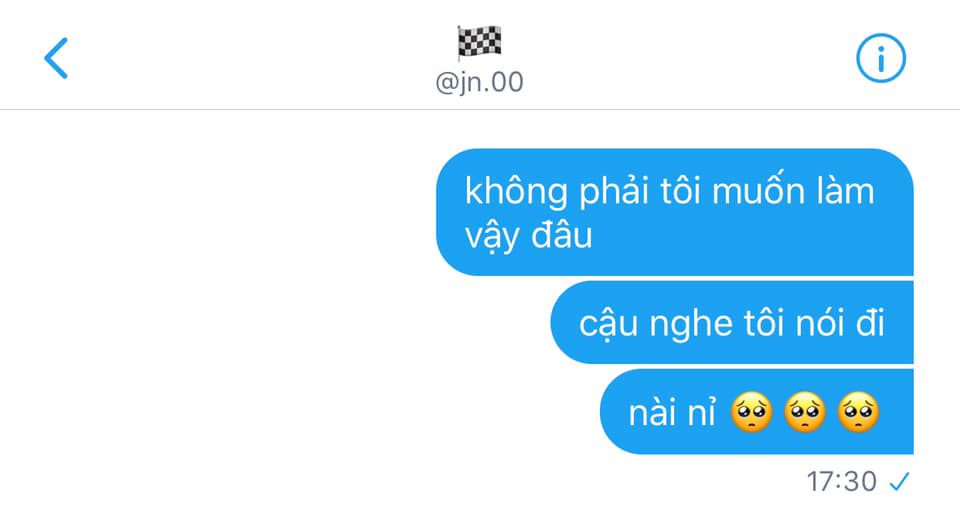The height and width of the screenshot is (510, 960).
Task: Tap the last pleading face emoji
Action: pos(858,412)
